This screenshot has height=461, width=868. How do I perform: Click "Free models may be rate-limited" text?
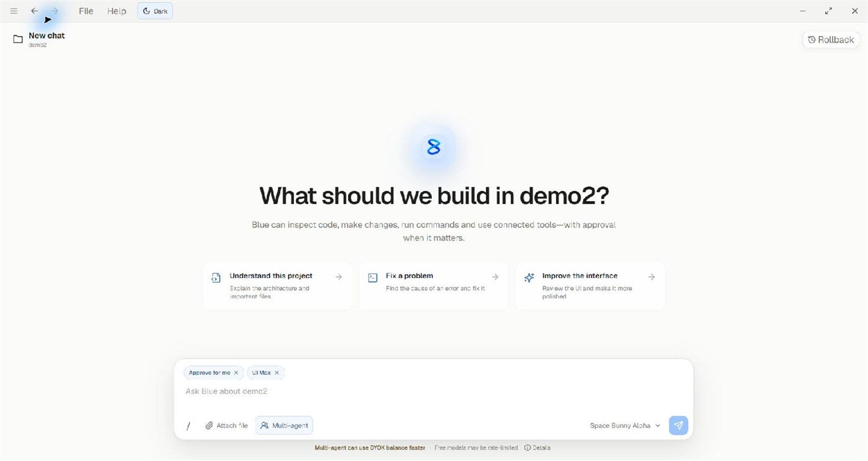(476, 448)
